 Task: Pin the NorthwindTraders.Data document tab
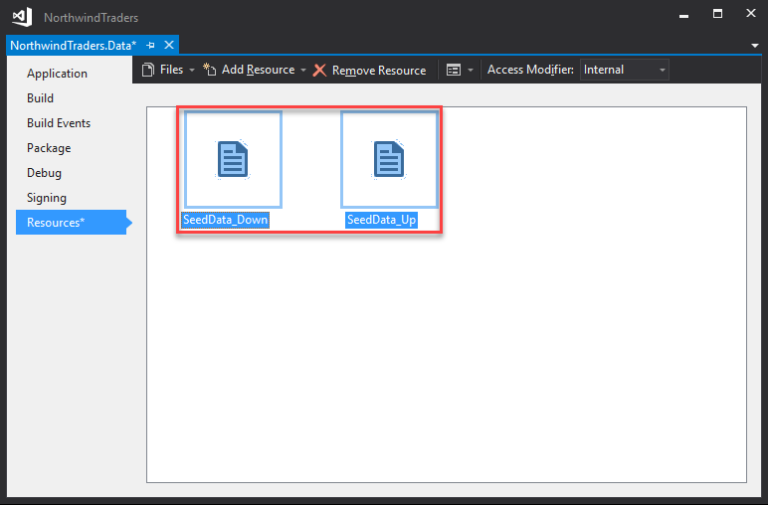coord(151,45)
